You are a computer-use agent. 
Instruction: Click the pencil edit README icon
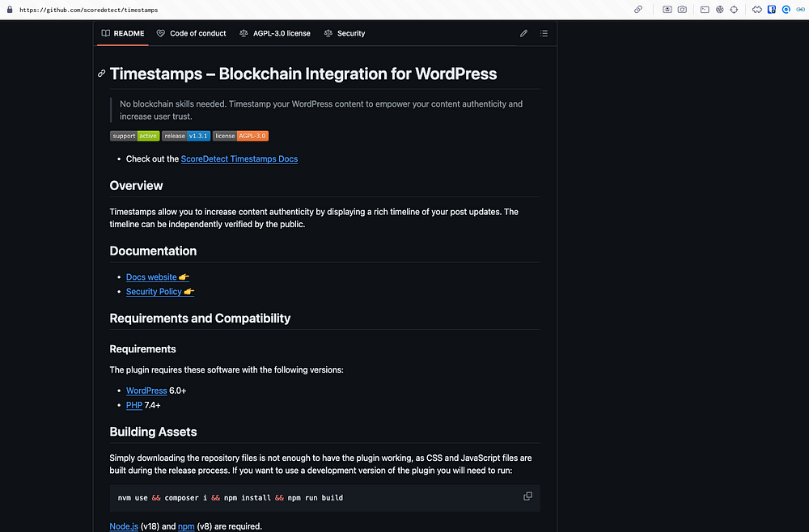coord(523,33)
